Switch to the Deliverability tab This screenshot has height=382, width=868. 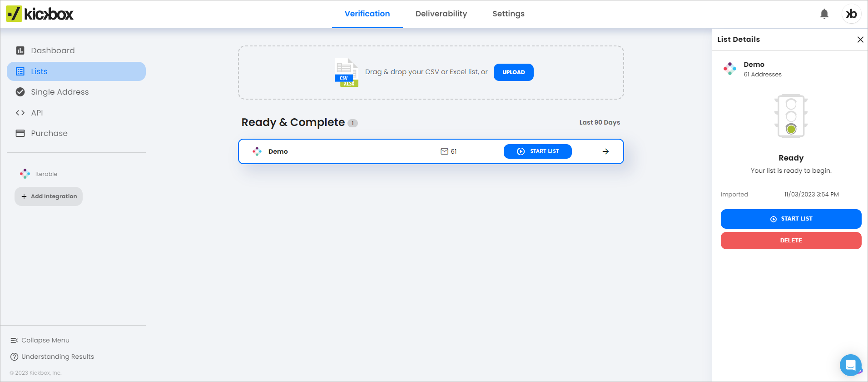click(441, 14)
